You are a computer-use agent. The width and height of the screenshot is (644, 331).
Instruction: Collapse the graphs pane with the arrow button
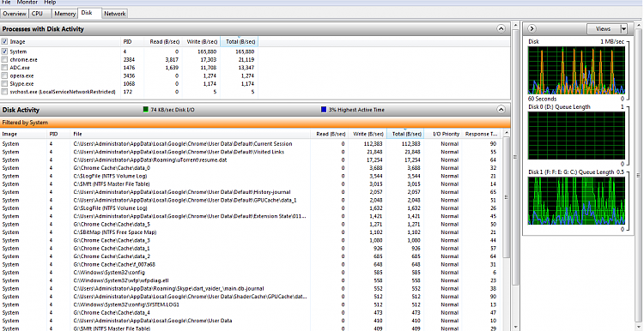pyautogui.click(x=532, y=28)
